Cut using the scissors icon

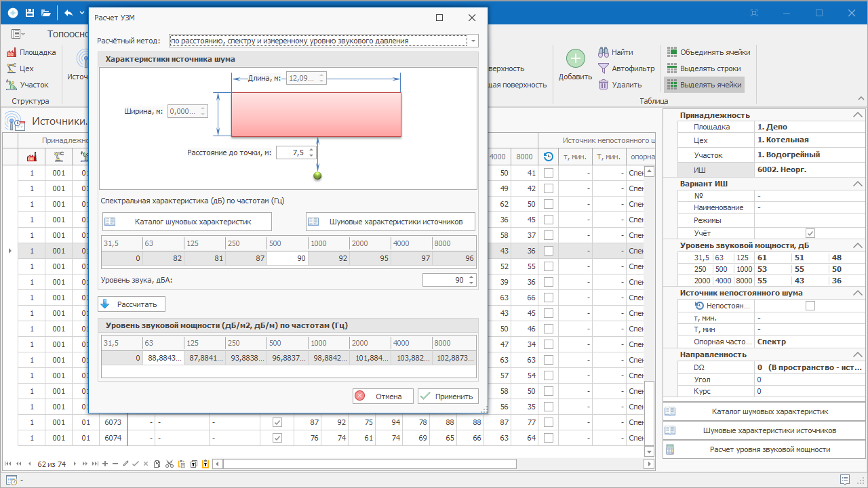tap(170, 464)
